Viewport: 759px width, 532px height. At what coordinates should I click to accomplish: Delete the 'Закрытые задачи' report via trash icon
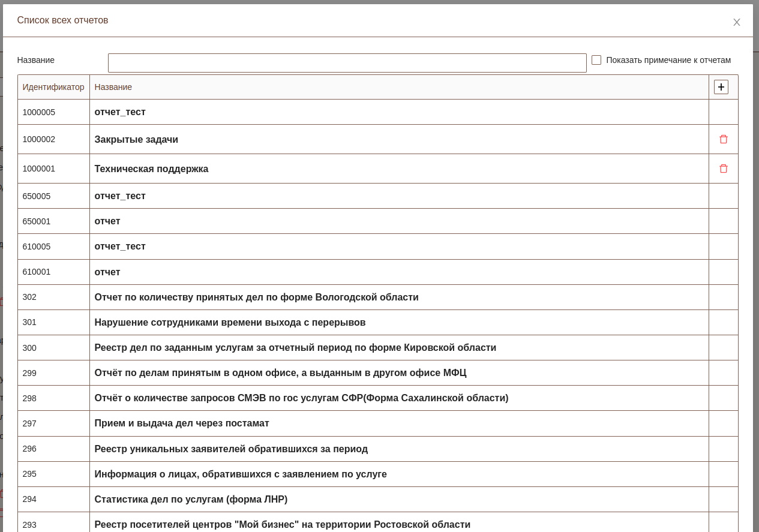(723, 139)
